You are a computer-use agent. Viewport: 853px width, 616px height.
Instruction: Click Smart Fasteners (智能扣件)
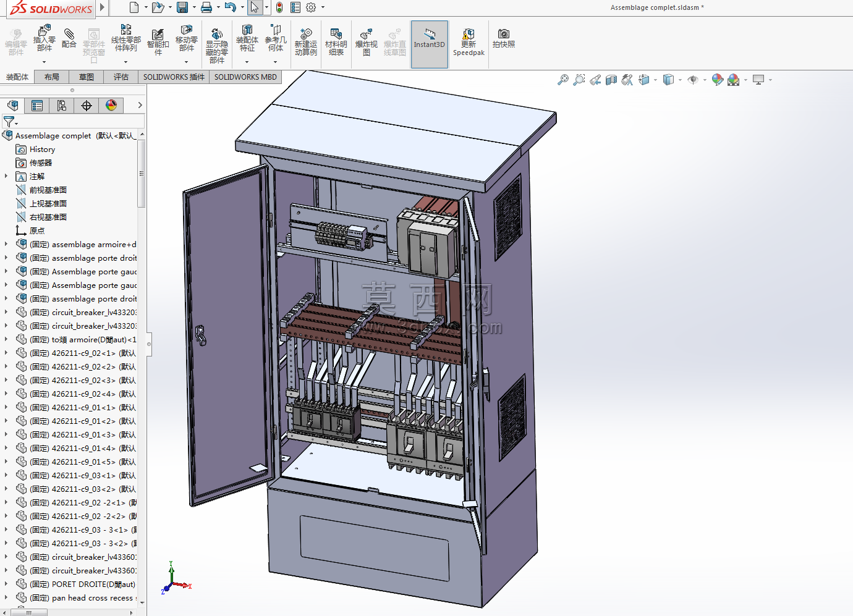pyautogui.click(x=158, y=42)
